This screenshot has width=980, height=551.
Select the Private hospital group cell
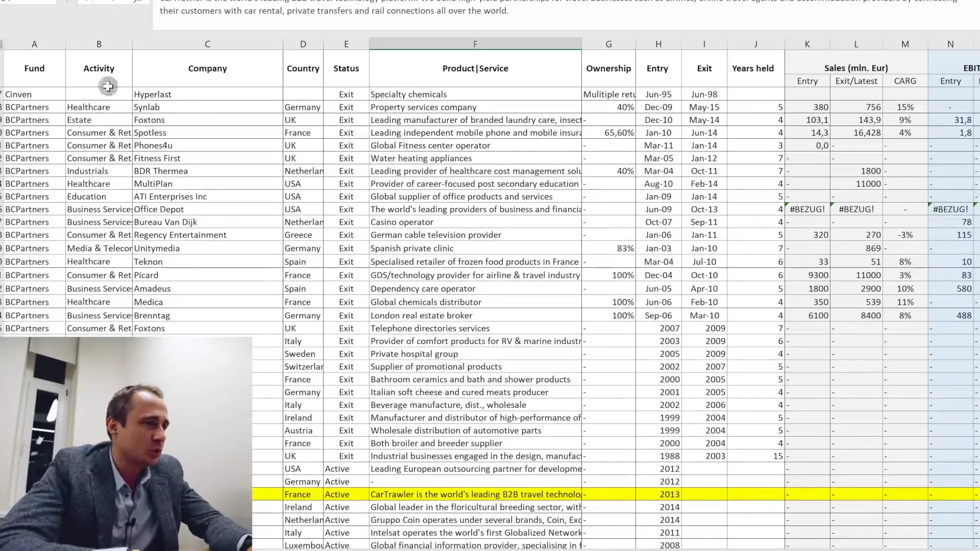[475, 353]
